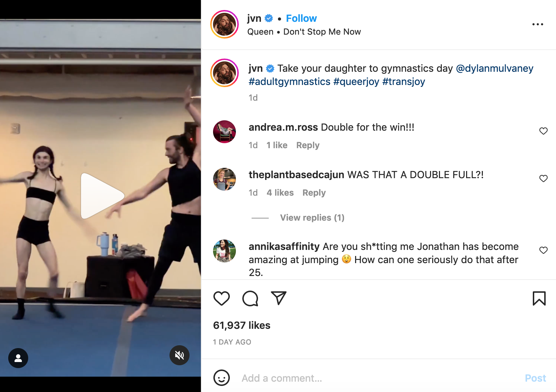Viewport: 556px width, 392px height.
Task: Like the post with the heart icon
Action: pos(221,298)
